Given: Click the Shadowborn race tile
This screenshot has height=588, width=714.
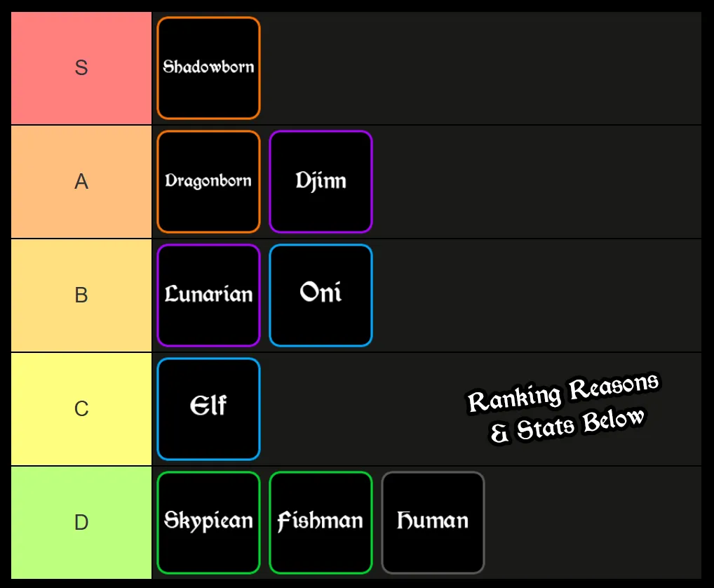Looking at the screenshot, I should click(208, 68).
